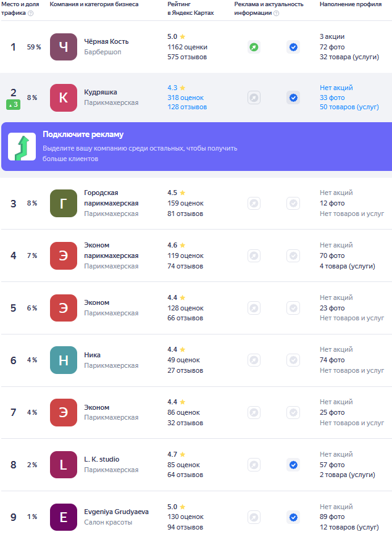Click the blue 'Нет акций' link
Viewport: 392px width, 540px height.
pos(336,88)
